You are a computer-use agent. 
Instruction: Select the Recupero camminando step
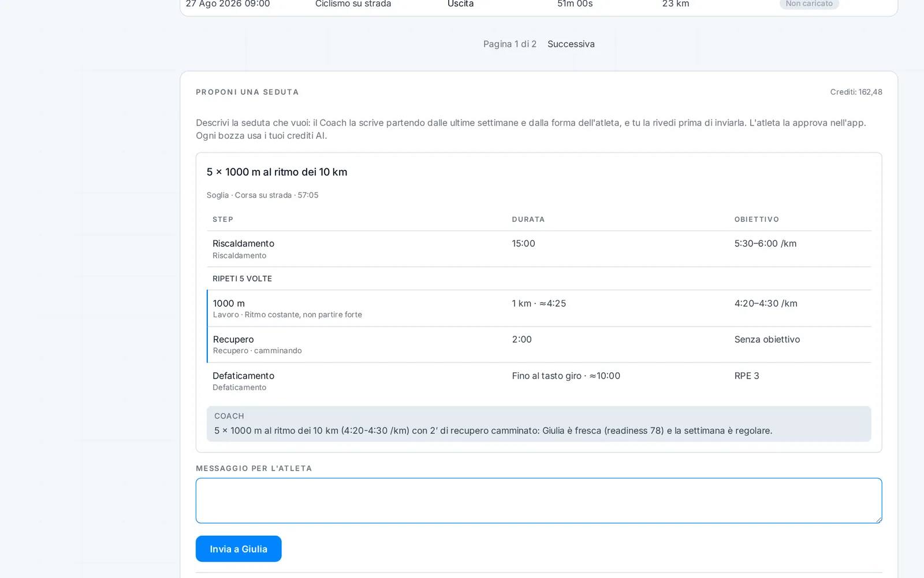coord(539,345)
